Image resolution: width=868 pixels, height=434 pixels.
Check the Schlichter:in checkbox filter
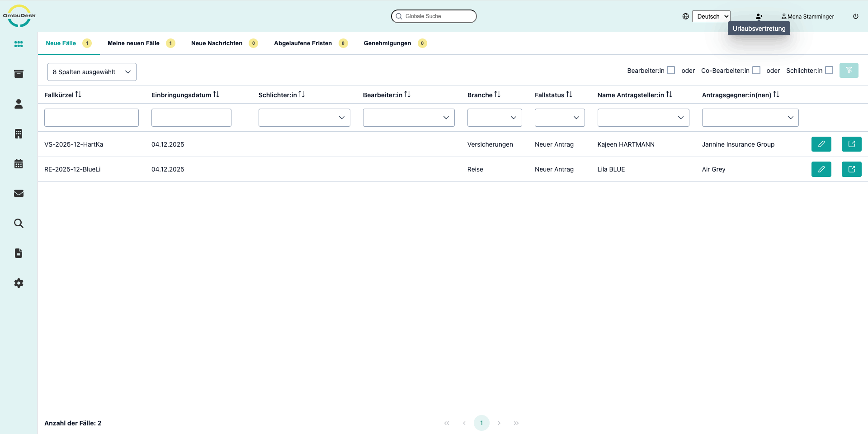click(829, 71)
